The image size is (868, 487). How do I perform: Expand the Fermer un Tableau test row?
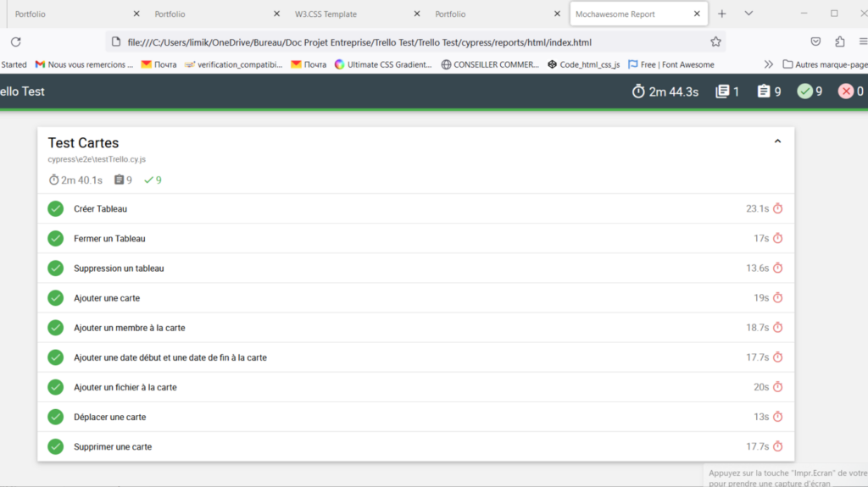tap(109, 239)
